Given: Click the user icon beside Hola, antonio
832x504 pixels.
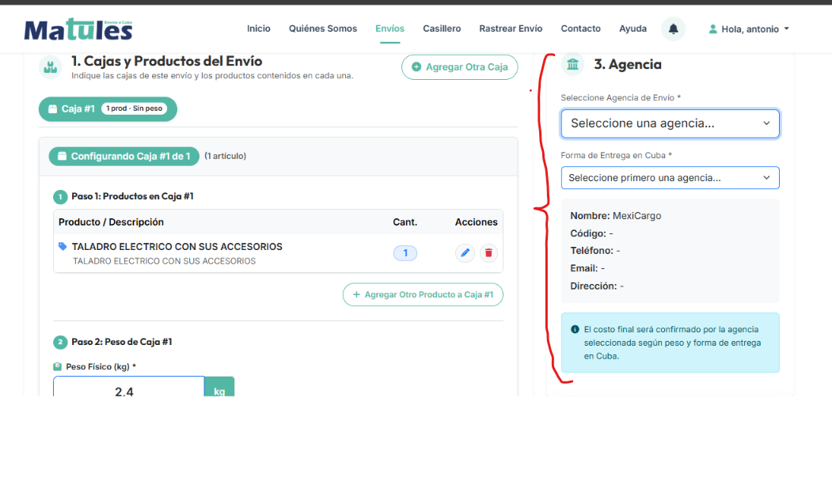Looking at the screenshot, I should pyautogui.click(x=712, y=29).
